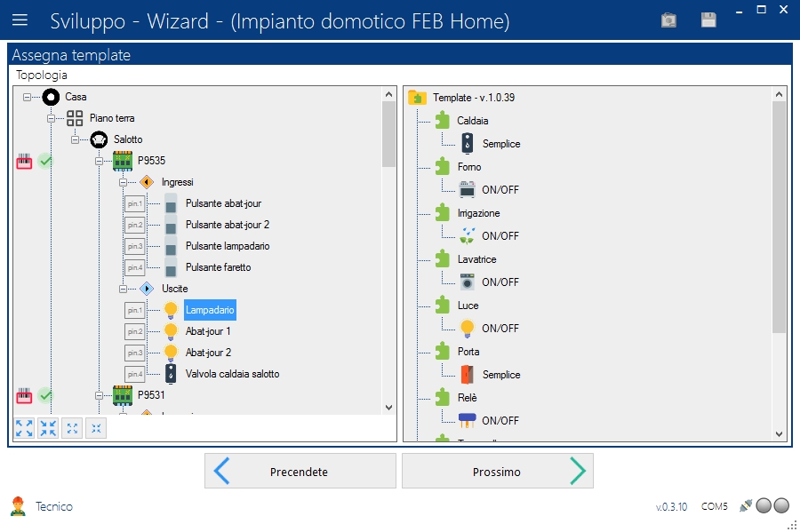
Task: Click the green checkmark beside P9531
Action: (45, 395)
